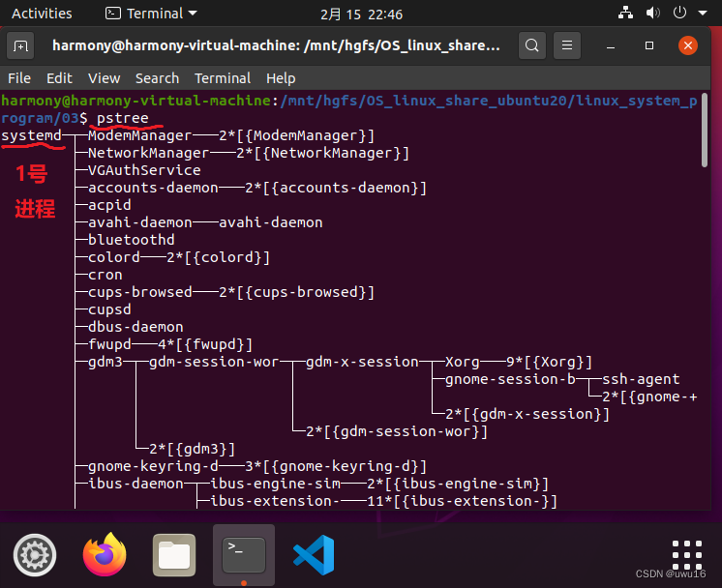The image size is (722, 588).
Task: Click the ModemManager process entry
Action: point(139,135)
